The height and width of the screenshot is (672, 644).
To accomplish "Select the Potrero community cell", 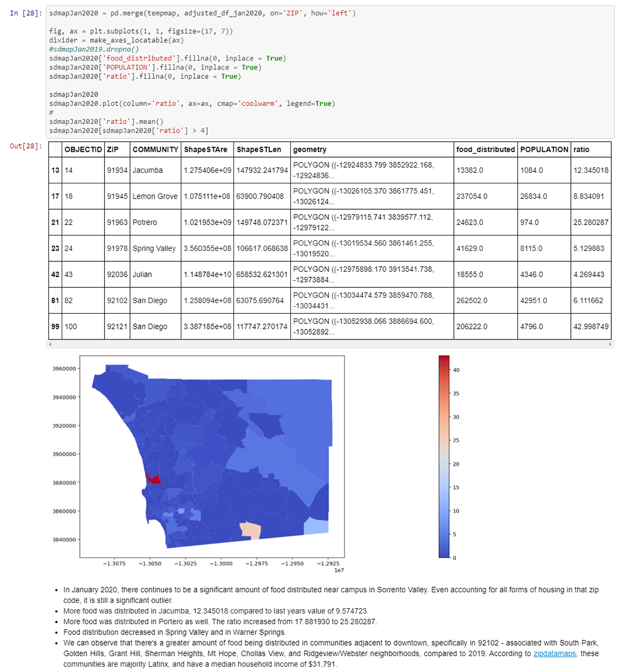I will [155, 222].
